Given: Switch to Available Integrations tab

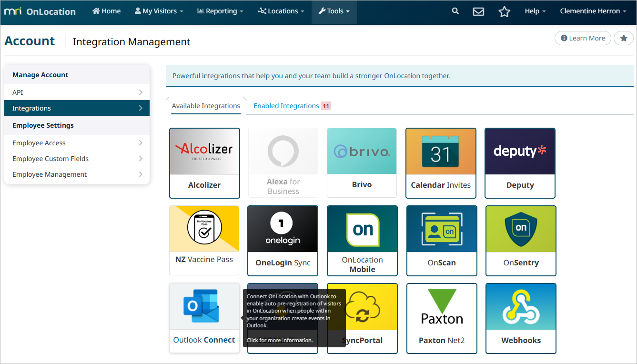Looking at the screenshot, I should (206, 106).
